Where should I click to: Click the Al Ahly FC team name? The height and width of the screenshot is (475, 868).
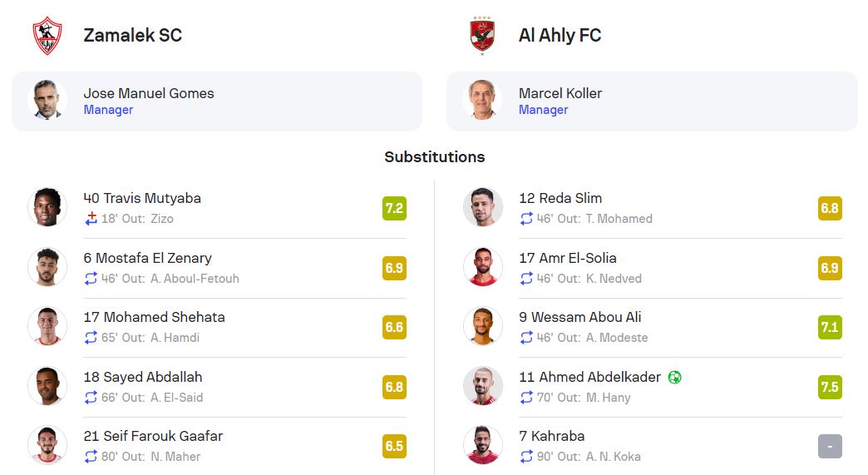(x=560, y=36)
